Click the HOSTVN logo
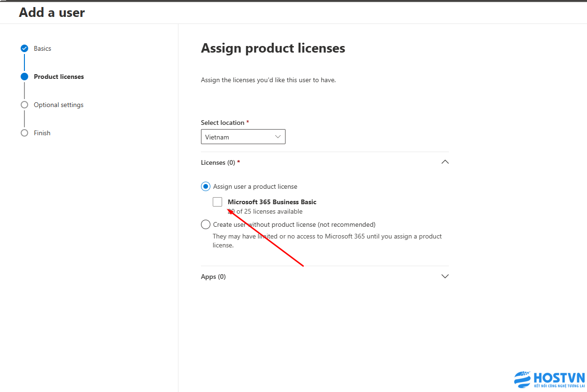587x392 pixels. (x=549, y=380)
